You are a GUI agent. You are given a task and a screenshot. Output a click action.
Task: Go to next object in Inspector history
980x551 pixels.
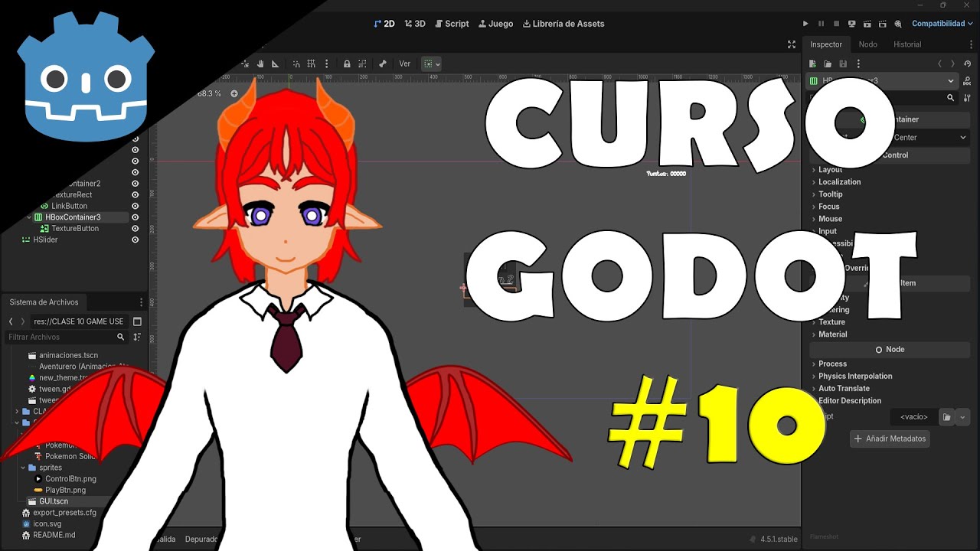pyautogui.click(x=952, y=64)
